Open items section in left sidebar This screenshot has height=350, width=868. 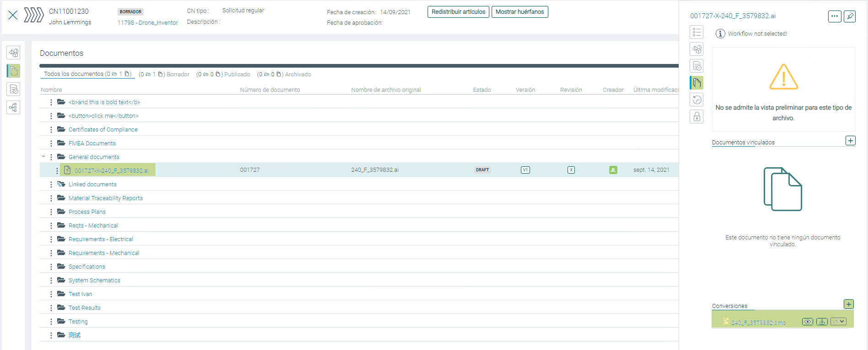coord(14,53)
